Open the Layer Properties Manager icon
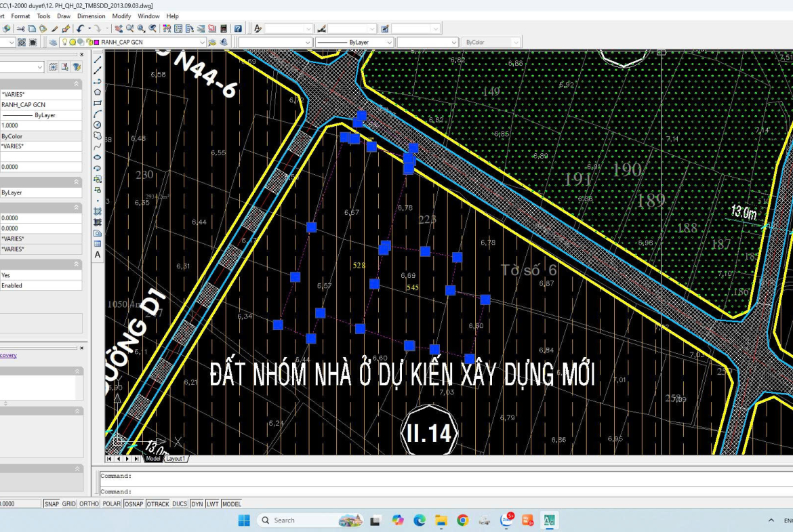Viewport: 793px width, 532px height. (x=53, y=42)
